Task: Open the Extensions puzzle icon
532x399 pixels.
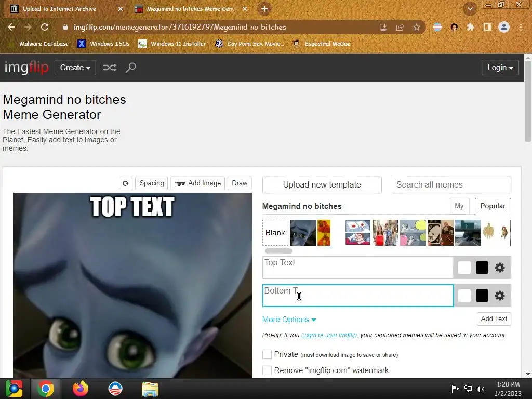Action: pyautogui.click(x=470, y=27)
